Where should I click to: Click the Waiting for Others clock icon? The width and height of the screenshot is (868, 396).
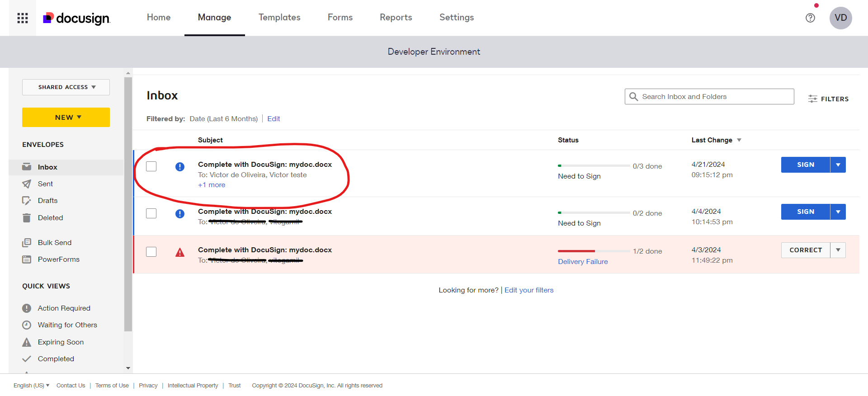pos(27,325)
